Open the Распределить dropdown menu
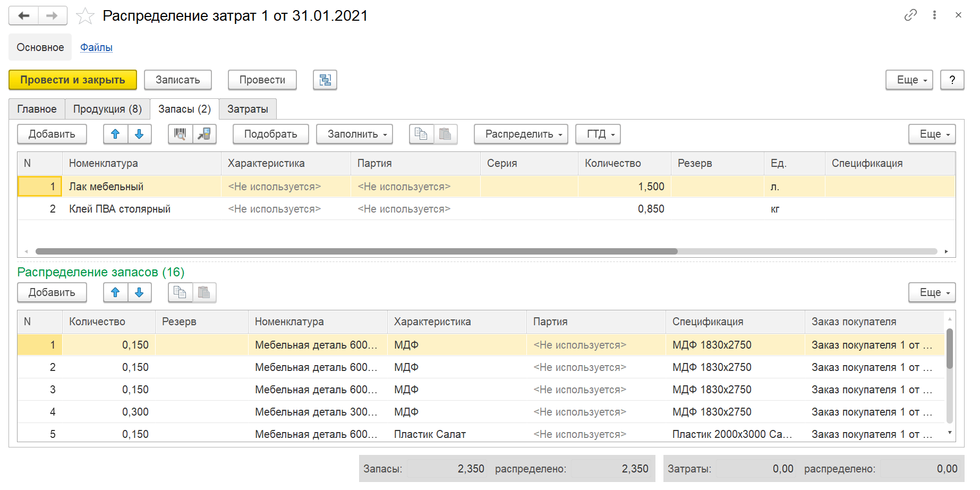Screen dimensions: 980x490 (x=521, y=134)
